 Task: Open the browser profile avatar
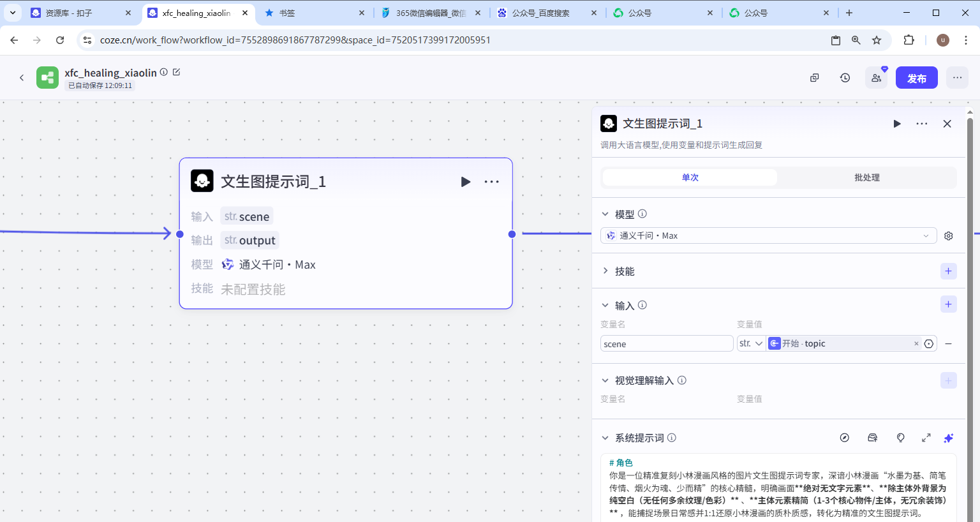943,40
